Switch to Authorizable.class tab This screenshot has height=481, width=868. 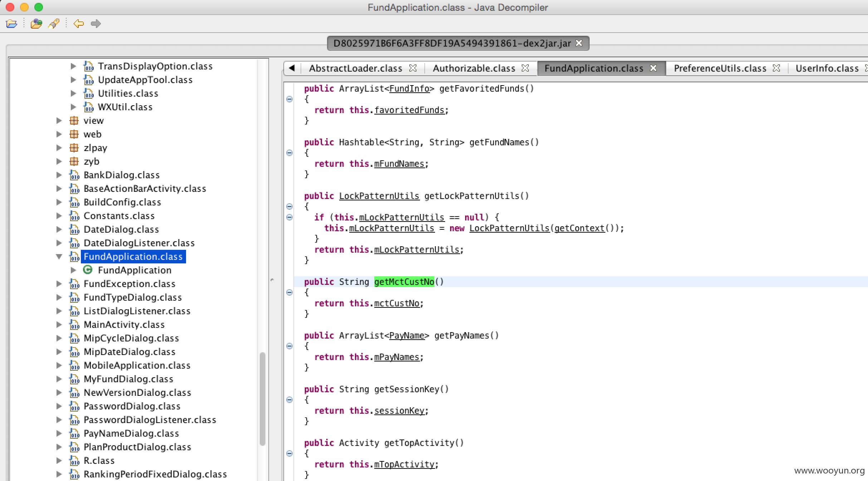474,68
